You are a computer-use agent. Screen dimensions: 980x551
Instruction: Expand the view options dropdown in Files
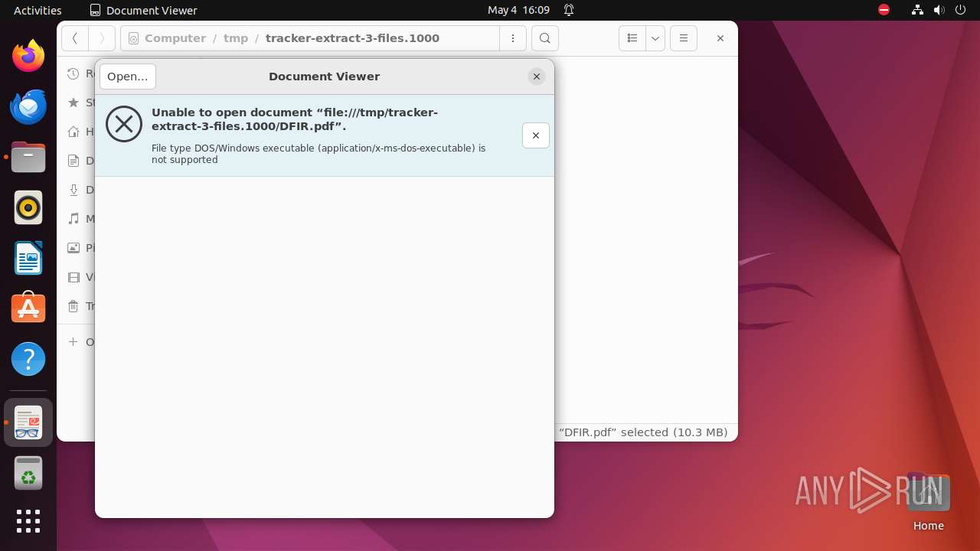coord(655,38)
